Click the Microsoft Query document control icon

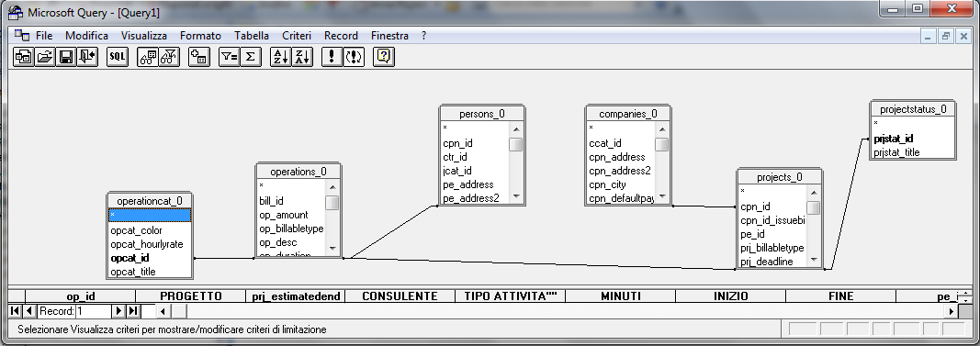[x=22, y=35]
